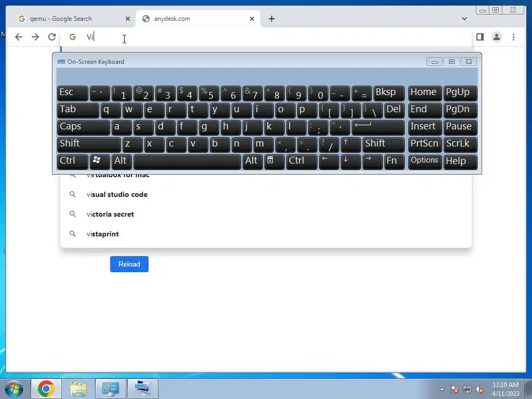
Task: Show hidden system tray icons
Action: [442, 389]
